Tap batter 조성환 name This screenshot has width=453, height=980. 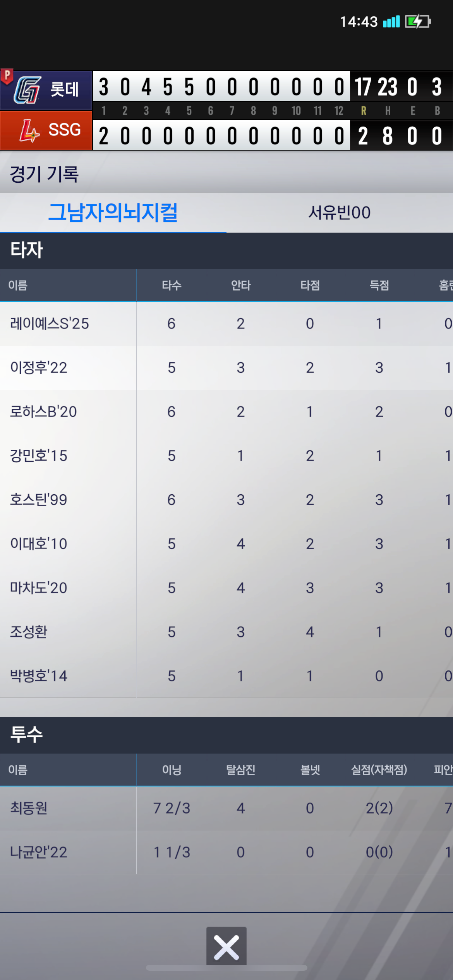29,632
